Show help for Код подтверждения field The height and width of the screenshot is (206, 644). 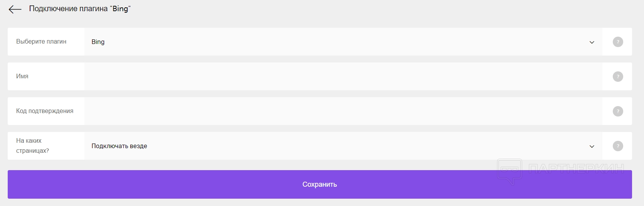pos(617,111)
